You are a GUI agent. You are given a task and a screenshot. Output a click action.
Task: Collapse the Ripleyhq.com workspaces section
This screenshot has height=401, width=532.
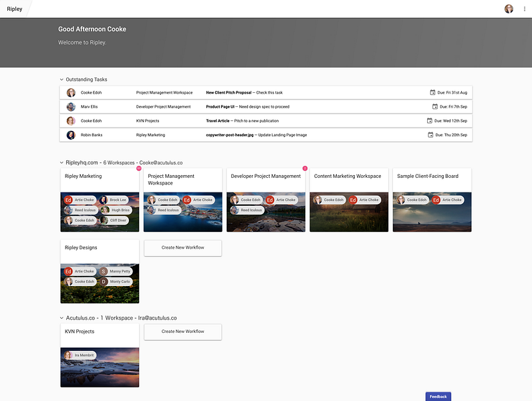[61, 163]
